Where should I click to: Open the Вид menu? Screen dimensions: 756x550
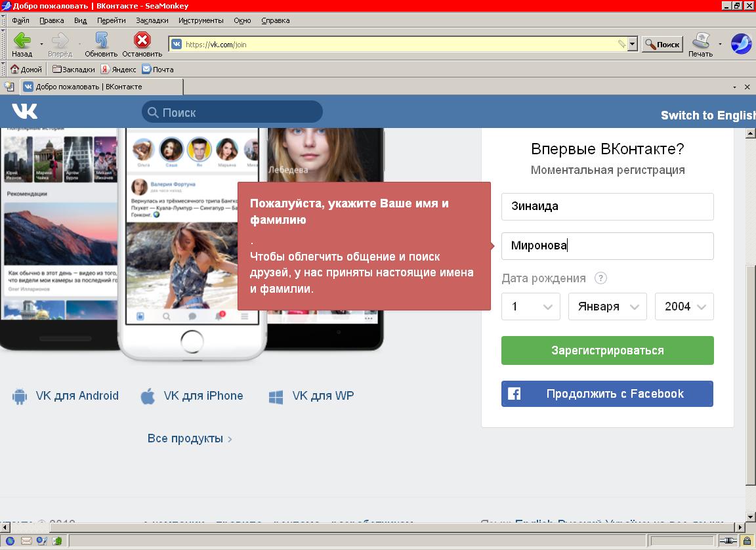point(81,20)
